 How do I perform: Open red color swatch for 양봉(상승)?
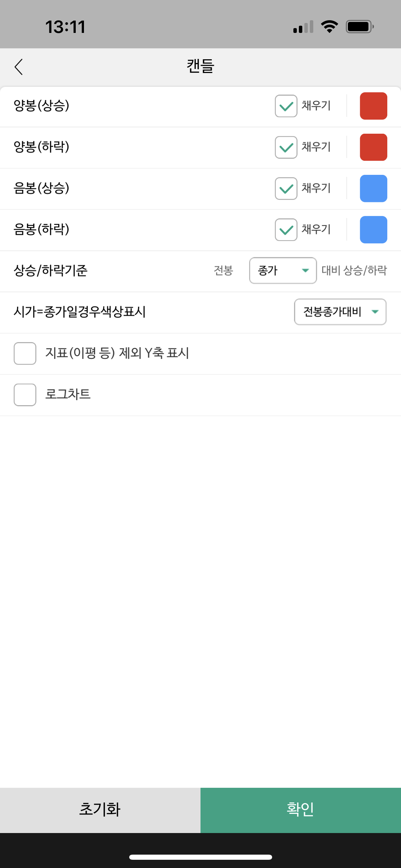[x=374, y=106]
